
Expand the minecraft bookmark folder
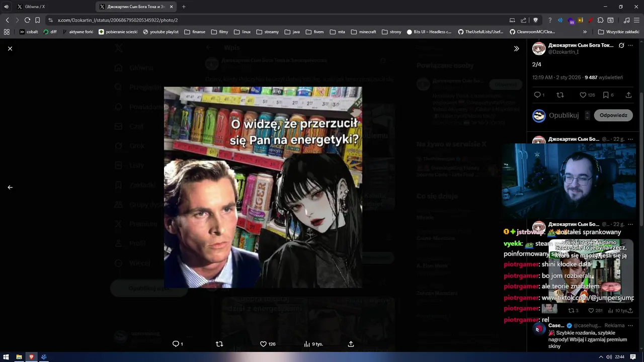click(363, 32)
